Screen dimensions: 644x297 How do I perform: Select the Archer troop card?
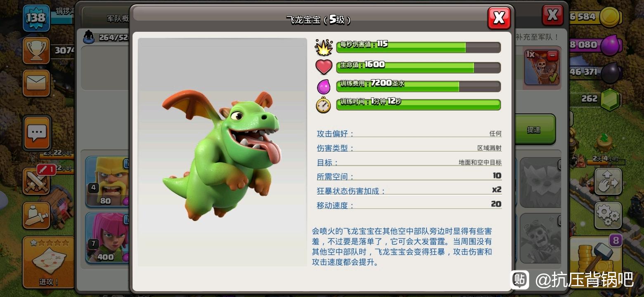click(x=107, y=238)
